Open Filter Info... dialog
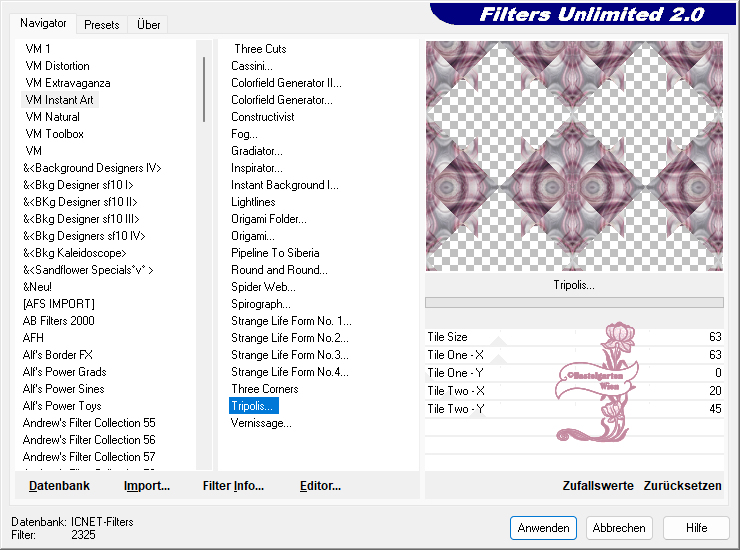Image resolution: width=740 pixels, height=550 pixels. tap(233, 485)
